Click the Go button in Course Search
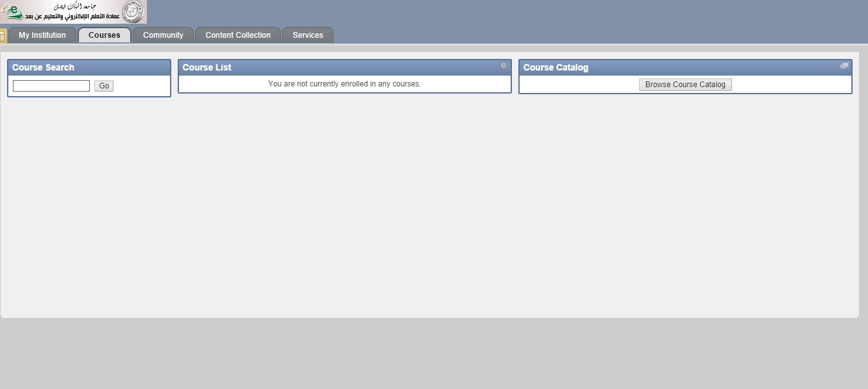This screenshot has width=868, height=389. [x=104, y=86]
